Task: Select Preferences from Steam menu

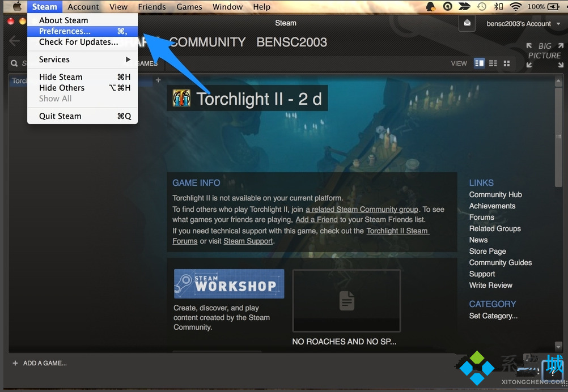Action: point(65,31)
